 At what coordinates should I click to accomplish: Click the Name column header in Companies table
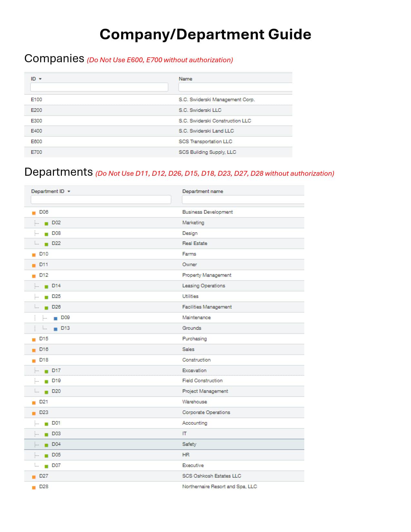186,79
